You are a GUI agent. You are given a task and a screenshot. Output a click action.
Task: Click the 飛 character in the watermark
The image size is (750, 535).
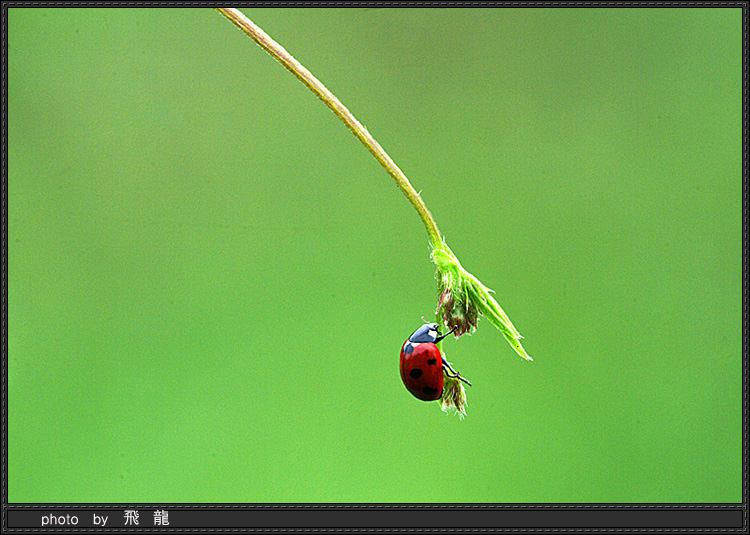[x=132, y=518]
